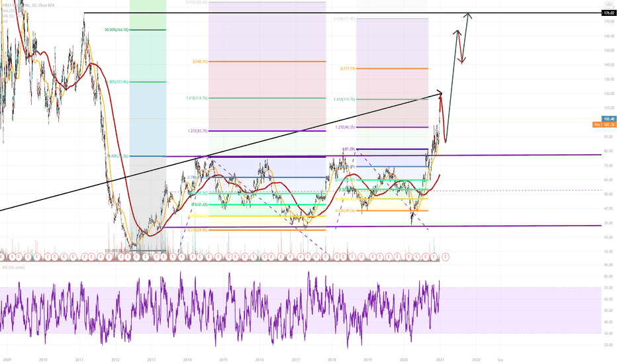
Task: Click the purple 1.272(96.35) Fibonacci label
Action: [345, 127]
